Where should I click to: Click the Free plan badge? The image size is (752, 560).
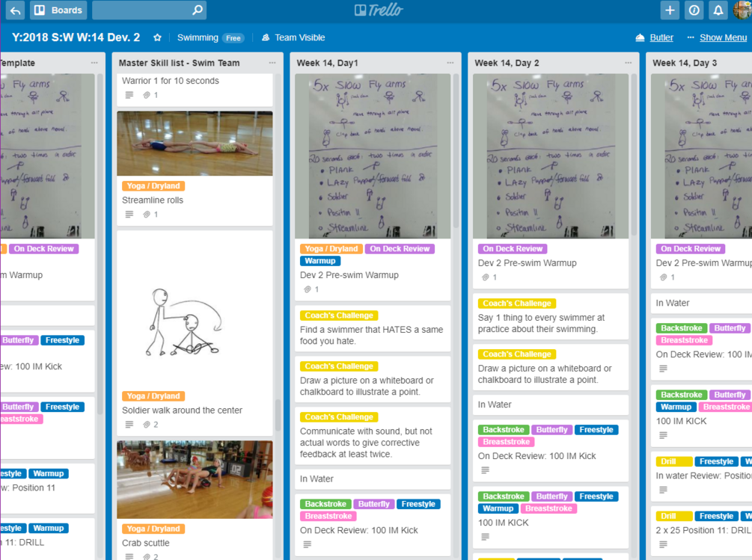[x=233, y=38]
